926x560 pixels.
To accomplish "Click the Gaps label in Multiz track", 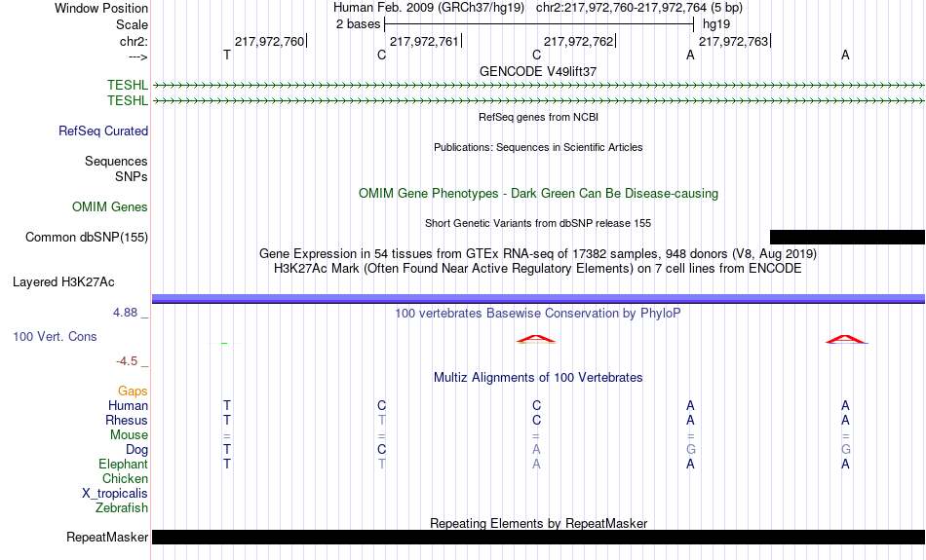I will click(x=133, y=391).
